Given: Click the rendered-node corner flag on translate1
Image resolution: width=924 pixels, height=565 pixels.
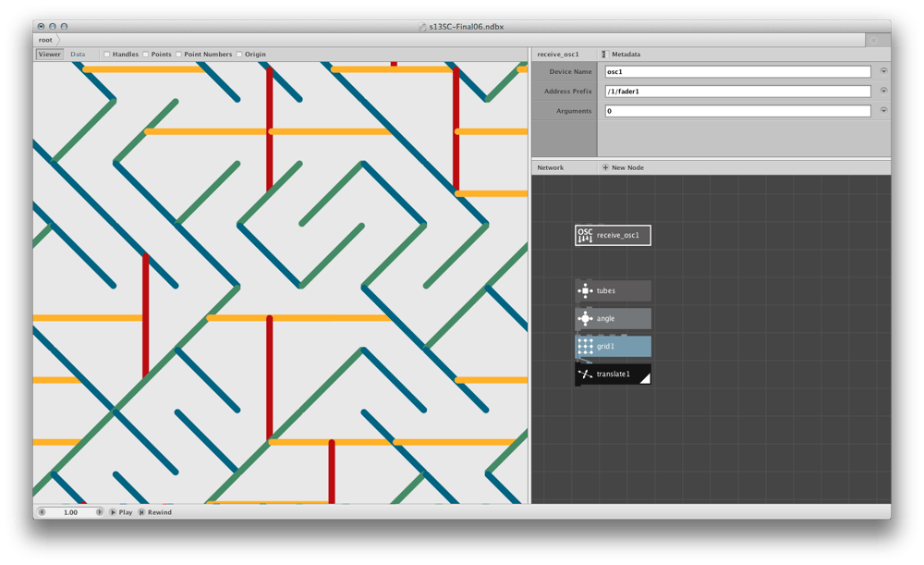Looking at the screenshot, I should [646, 379].
